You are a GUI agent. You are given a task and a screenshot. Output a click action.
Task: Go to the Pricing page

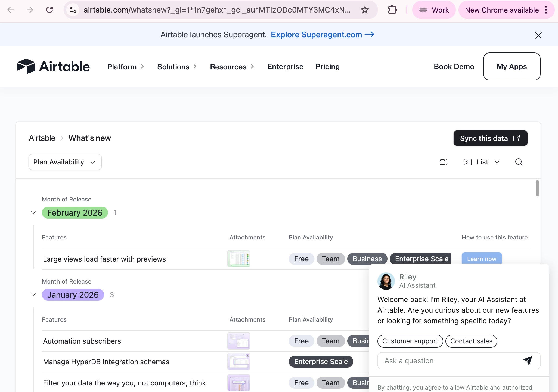click(x=327, y=67)
